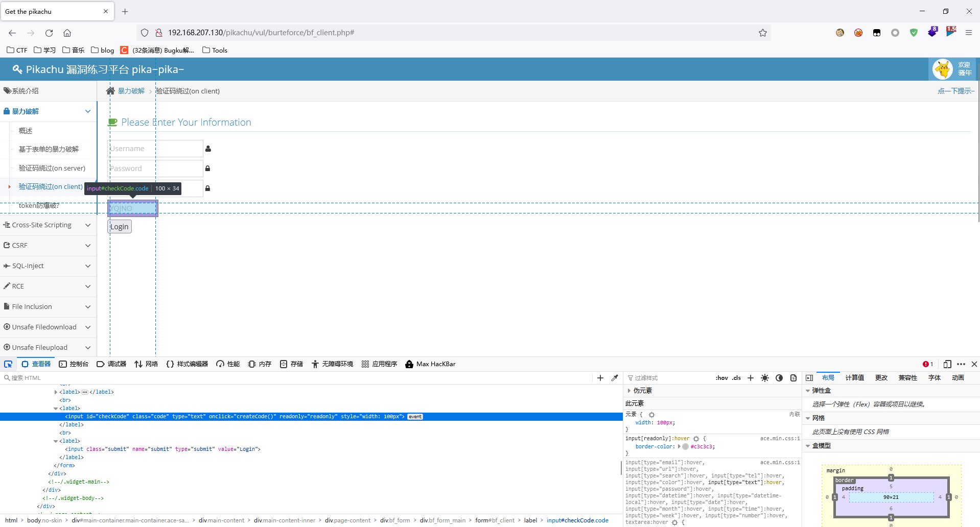This screenshot has width=980, height=527.
Task: Switch to the 兼容性 (Compatibility) side tab
Action: point(908,378)
